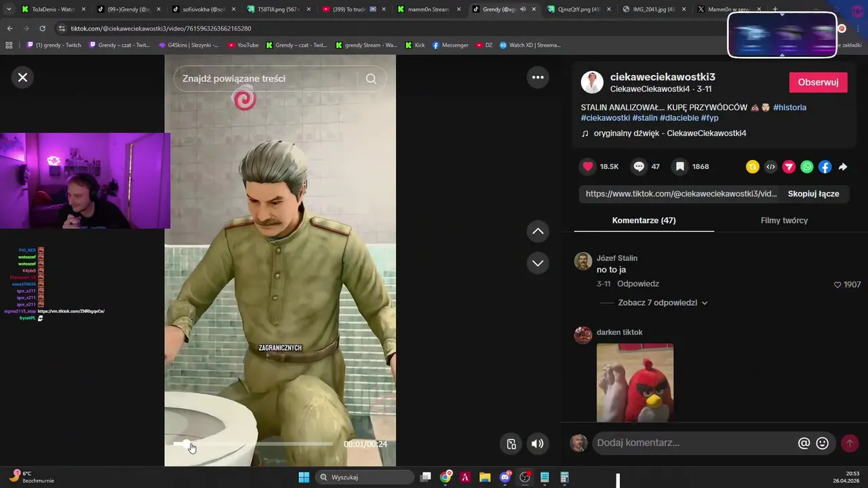Like Józef Stalin's comment heart
The width and height of the screenshot is (868, 488).
[x=837, y=285]
